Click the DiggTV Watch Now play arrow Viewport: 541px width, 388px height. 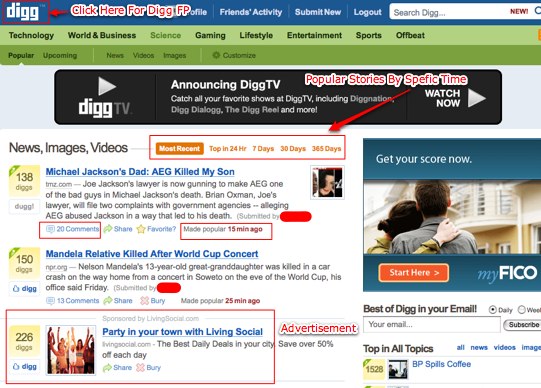476,98
